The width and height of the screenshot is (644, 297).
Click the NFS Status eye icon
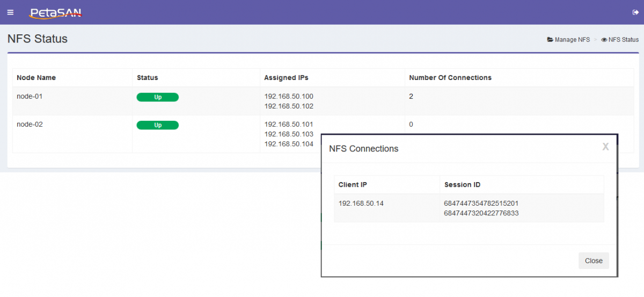[x=604, y=40]
